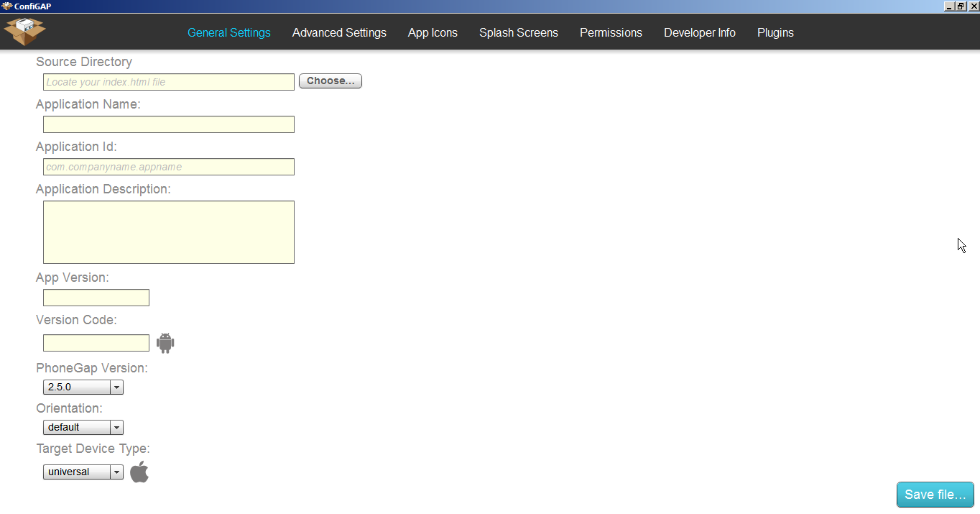Switch to Advanced Settings tab
Screen dimensions: 980x514
click(x=339, y=32)
